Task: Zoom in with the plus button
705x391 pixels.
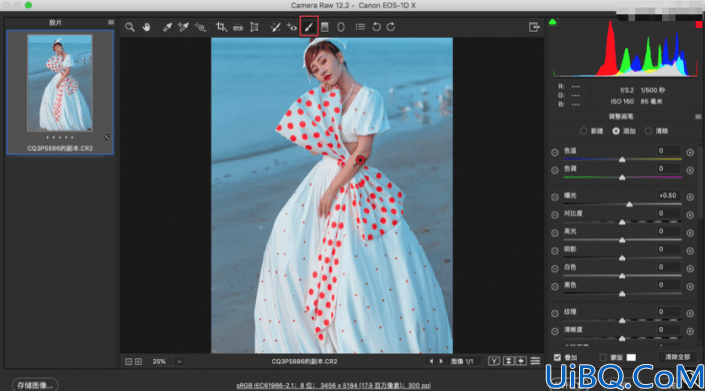Action: coord(138,361)
